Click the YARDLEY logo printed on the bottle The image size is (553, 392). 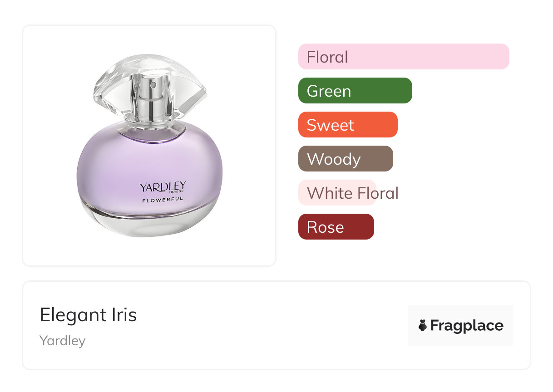[x=163, y=186]
